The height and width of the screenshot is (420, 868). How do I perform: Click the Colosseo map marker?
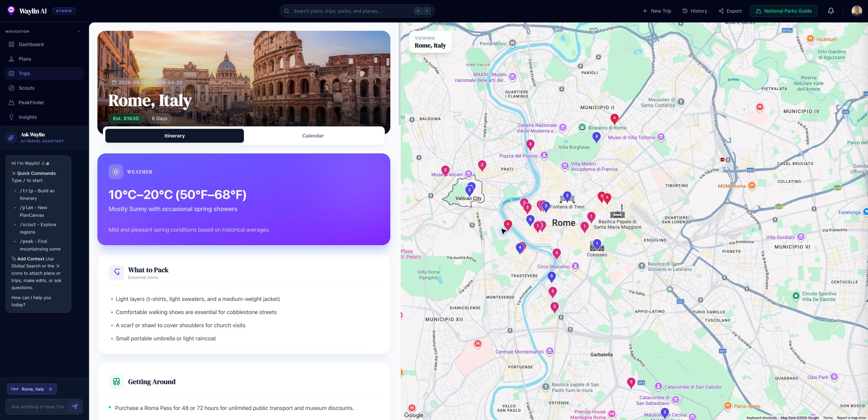(597, 245)
